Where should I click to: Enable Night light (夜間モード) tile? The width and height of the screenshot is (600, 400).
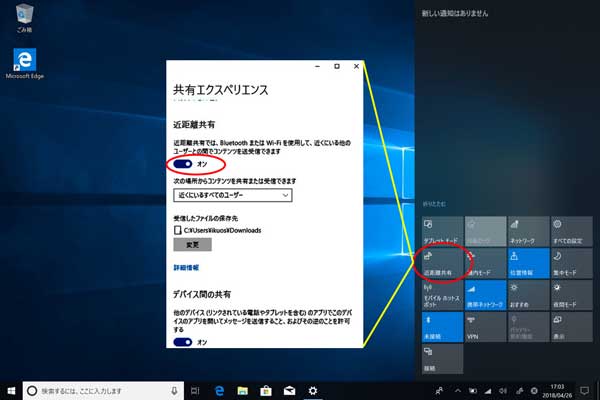click(x=571, y=295)
